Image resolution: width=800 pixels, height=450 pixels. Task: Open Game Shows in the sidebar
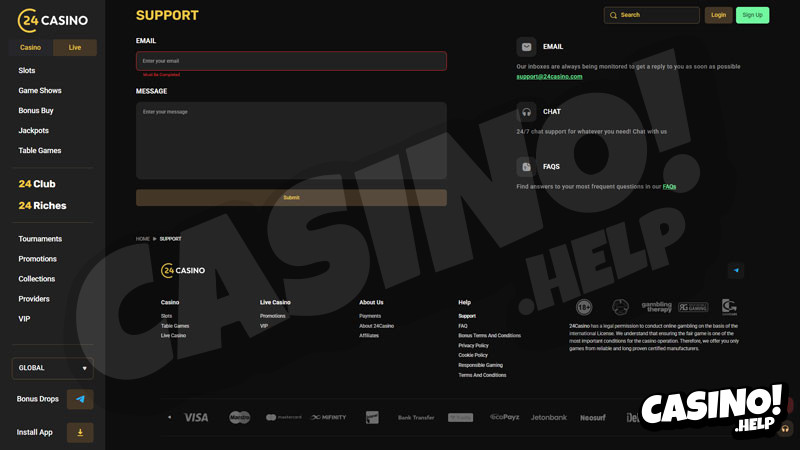click(x=40, y=90)
